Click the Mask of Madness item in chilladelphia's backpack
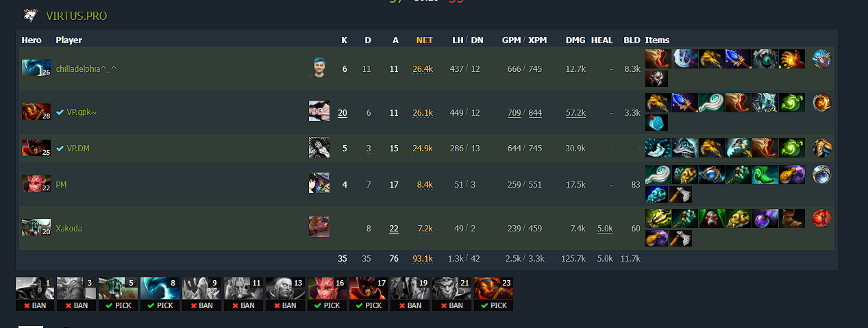Image resolution: width=868 pixels, height=328 pixels. coord(656,79)
